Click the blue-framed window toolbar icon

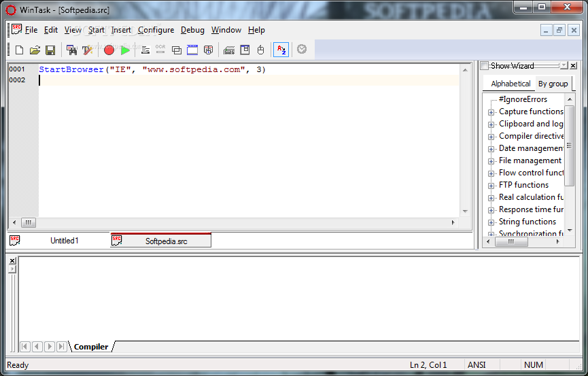click(192, 50)
